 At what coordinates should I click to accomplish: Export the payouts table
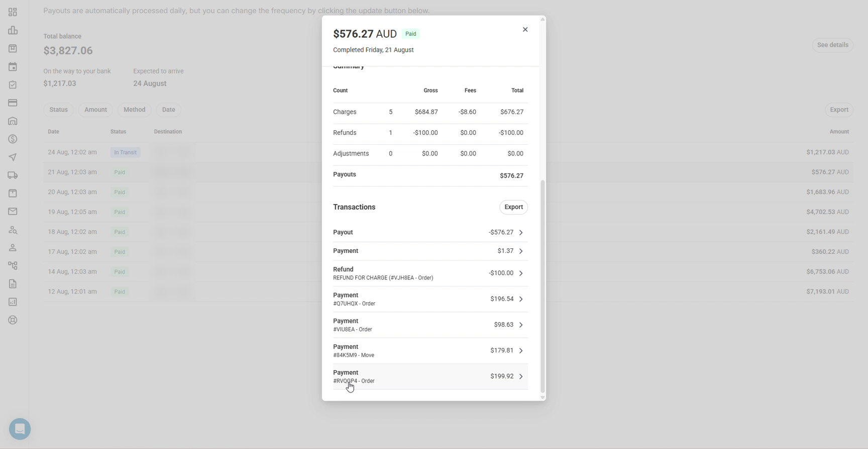[839, 110]
